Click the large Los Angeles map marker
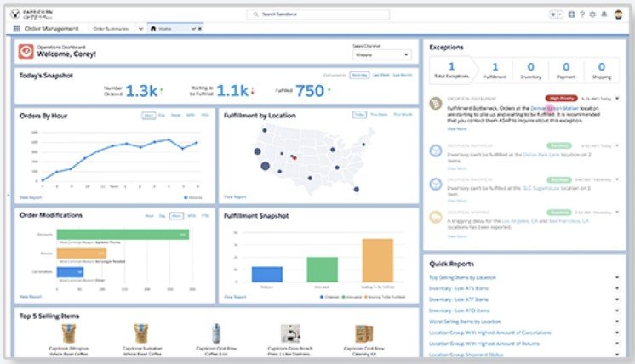635x364 pixels. tap(266, 166)
